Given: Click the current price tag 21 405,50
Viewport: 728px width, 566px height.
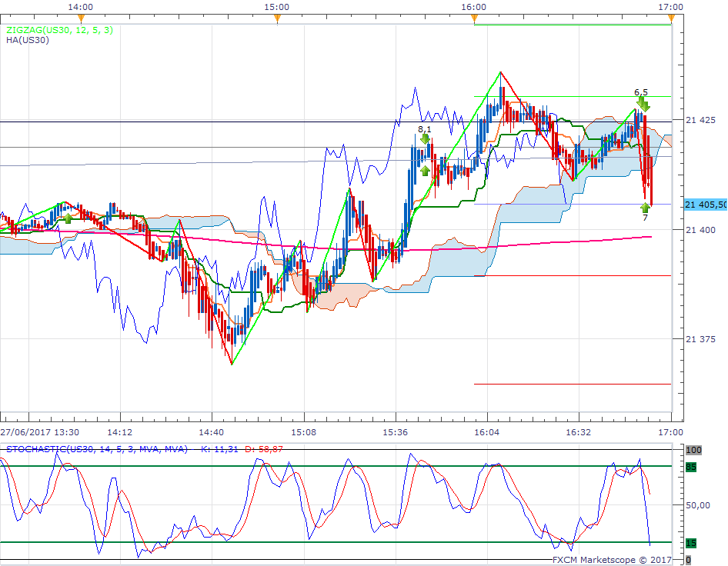Looking at the screenshot, I should pos(705,205).
